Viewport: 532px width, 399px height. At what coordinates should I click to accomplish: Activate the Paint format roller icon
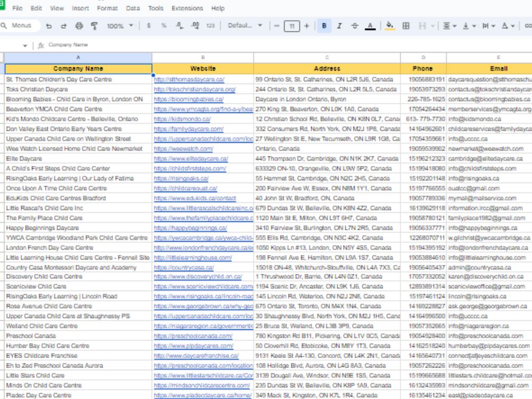tap(94, 26)
